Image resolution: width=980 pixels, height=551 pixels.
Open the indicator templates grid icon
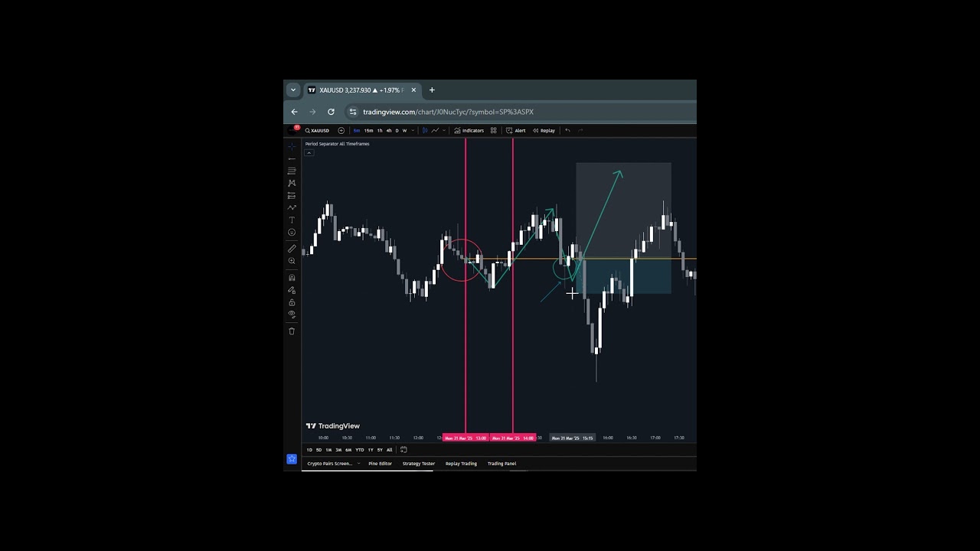point(493,130)
